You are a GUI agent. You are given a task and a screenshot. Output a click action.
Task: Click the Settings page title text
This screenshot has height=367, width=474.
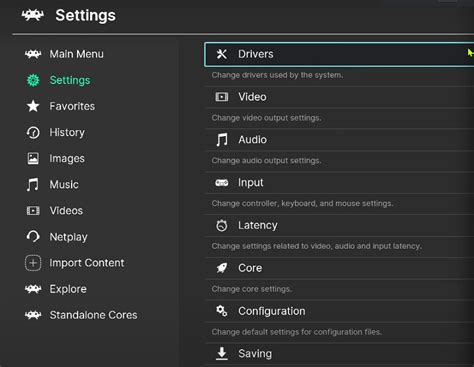click(x=85, y=15)
